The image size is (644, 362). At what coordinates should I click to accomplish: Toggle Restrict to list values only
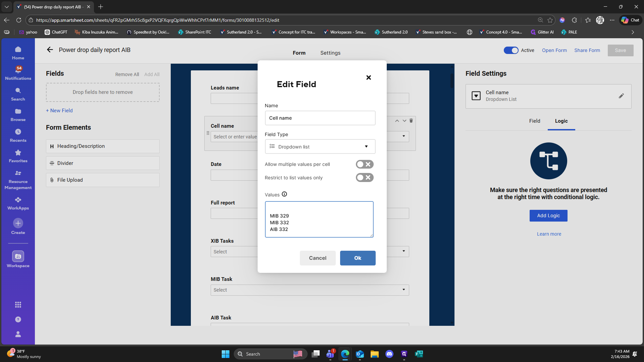[x=364, y=178]
